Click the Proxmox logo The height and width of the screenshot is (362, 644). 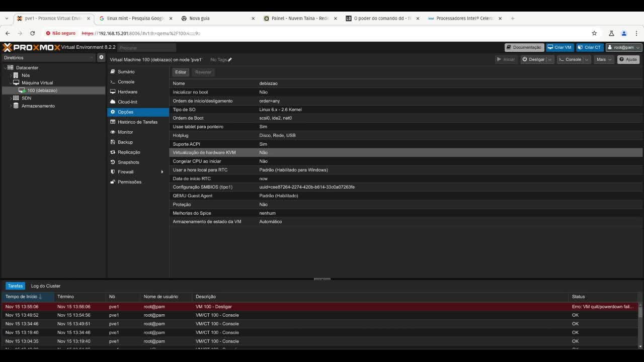(32, 47)
